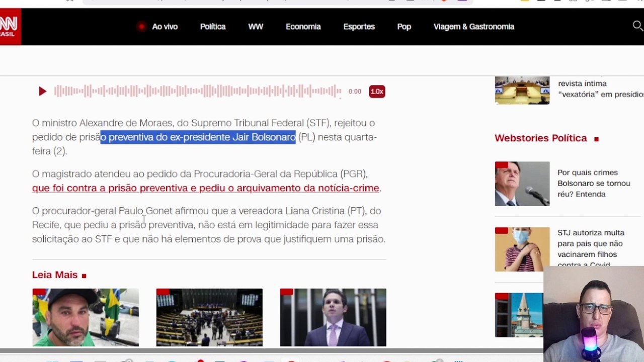Image resolution: width=644 pixels, height=362 pixels.
Task: Open the courtroom thumbnail in sidebar
Action: coord(522,90)
